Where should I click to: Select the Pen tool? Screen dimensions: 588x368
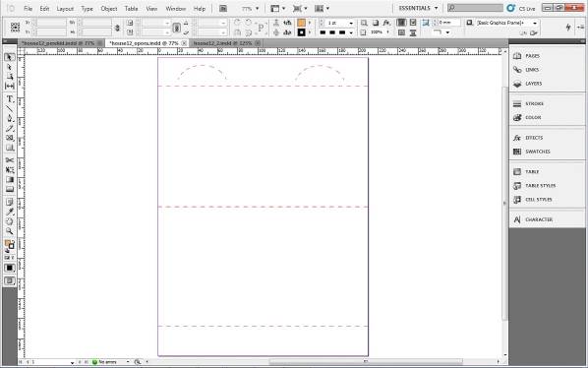pyautogui.click(x=10, y=118)
